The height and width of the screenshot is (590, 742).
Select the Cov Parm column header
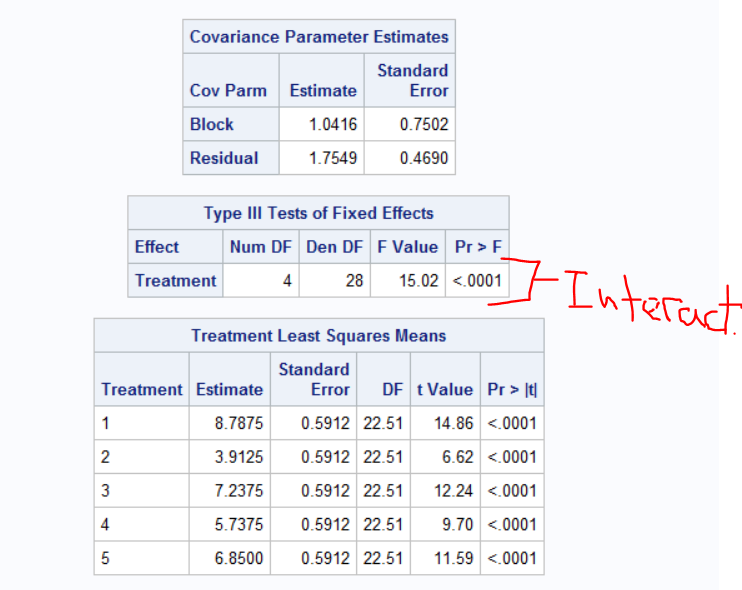(228, 90)
